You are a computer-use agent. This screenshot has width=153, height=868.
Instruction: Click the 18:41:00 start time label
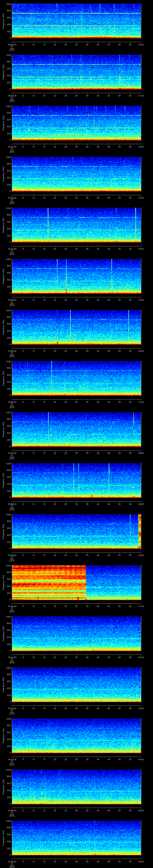point(12,657)
